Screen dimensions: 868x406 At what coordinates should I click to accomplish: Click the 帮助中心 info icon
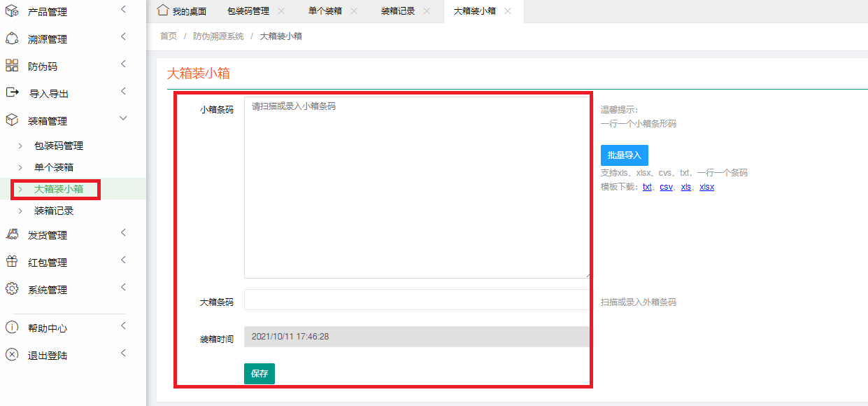(12, 328)
